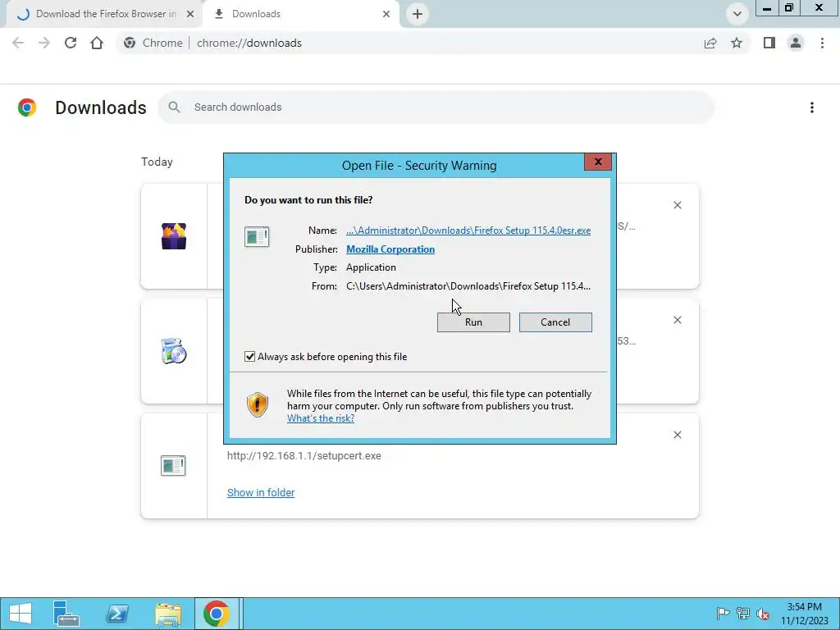Share this page icon

click(x=710, y=43)
